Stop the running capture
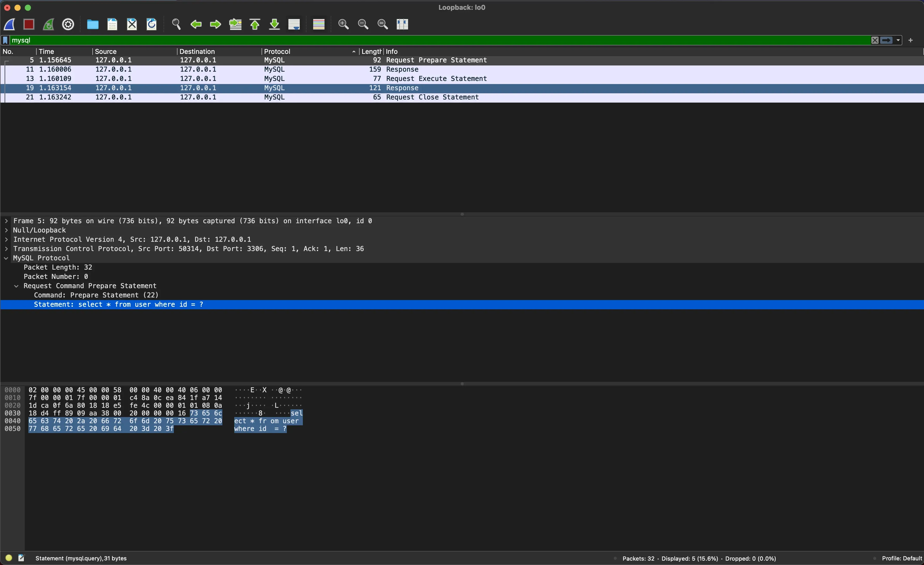The image size is (924, 565). click(x=29, y=24)
